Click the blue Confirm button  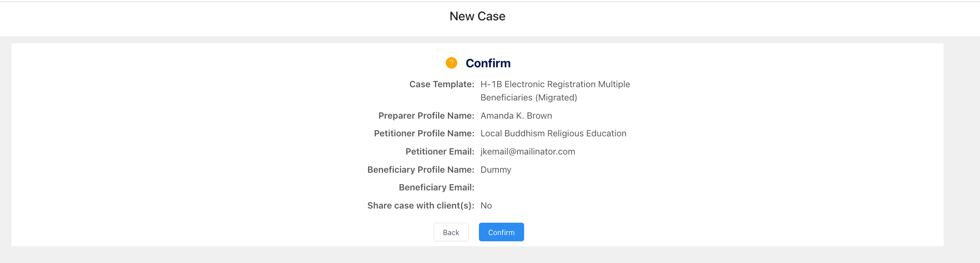(501, 232)
